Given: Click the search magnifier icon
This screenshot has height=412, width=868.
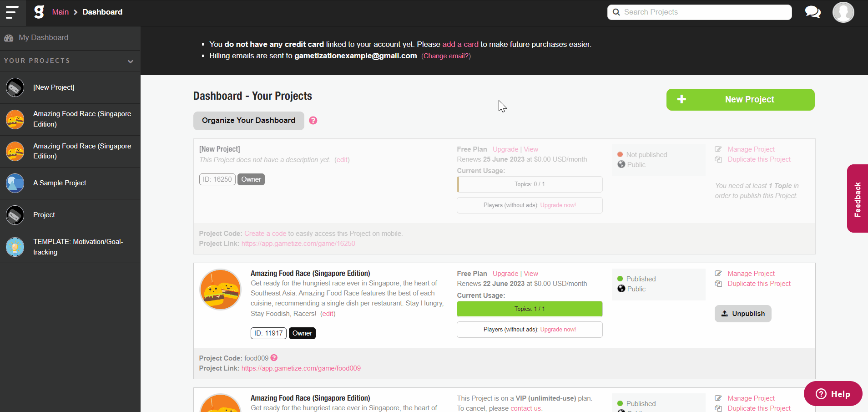Looking at the screenshot, I should [x=616, y=12].
